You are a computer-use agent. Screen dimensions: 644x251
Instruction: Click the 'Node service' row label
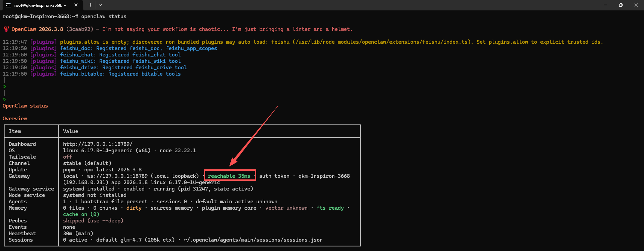click(x=27, y=195)
